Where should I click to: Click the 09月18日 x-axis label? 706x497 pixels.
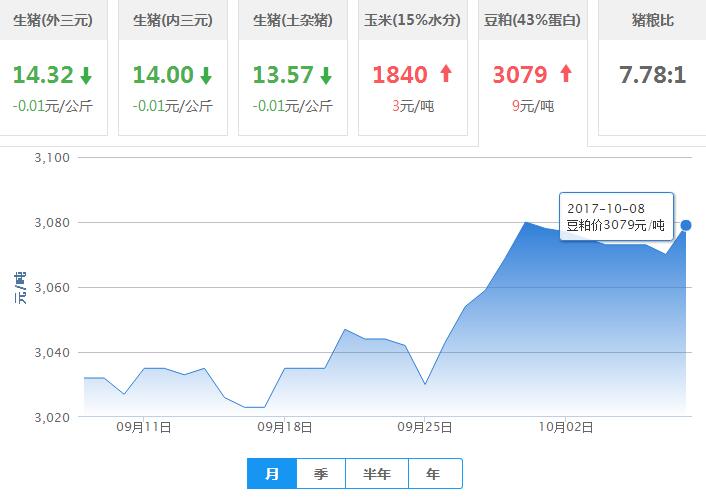tap(285, 427)
